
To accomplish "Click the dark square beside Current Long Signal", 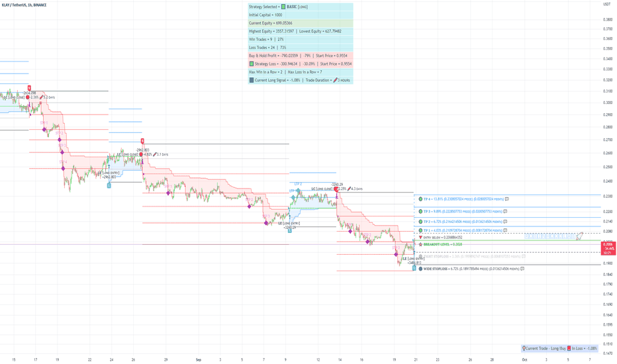I will click(252, 80).
